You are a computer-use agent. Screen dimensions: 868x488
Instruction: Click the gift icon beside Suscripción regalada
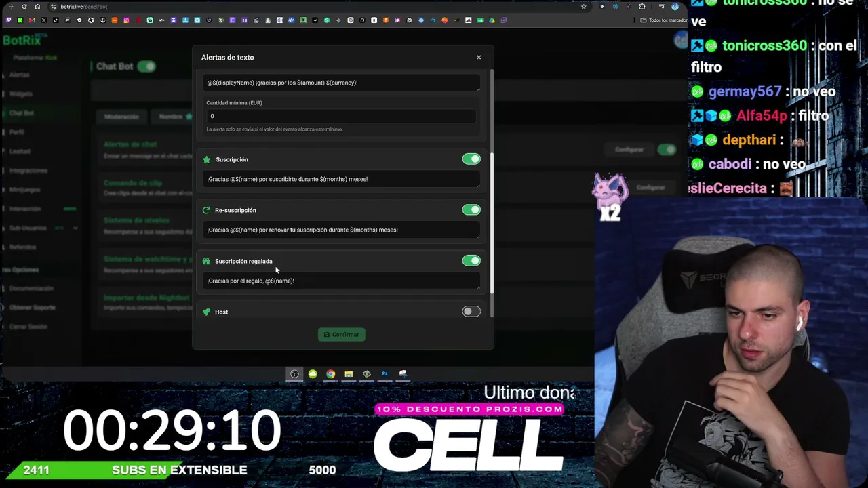[206, 261]
